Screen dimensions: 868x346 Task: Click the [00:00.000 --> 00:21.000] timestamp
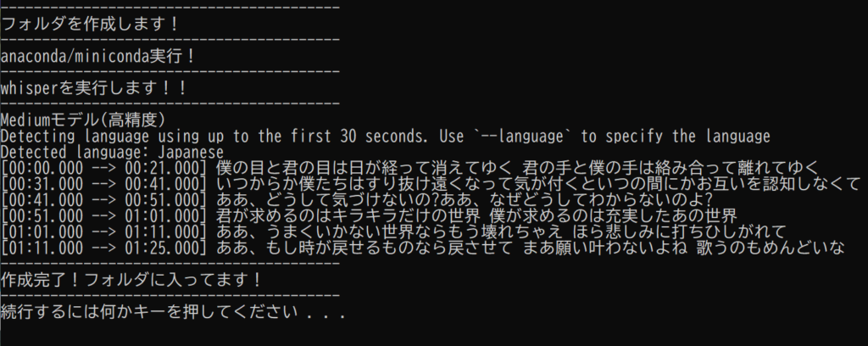(103, 167)
